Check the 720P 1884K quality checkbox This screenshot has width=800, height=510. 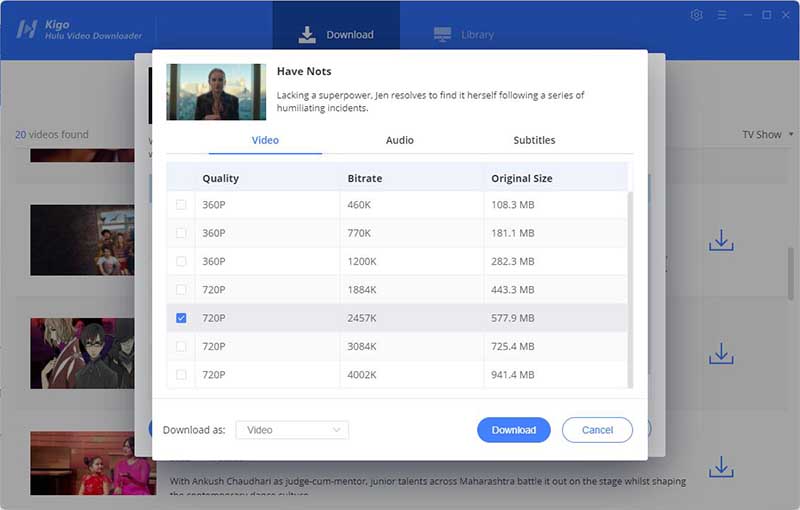[181, 290]
